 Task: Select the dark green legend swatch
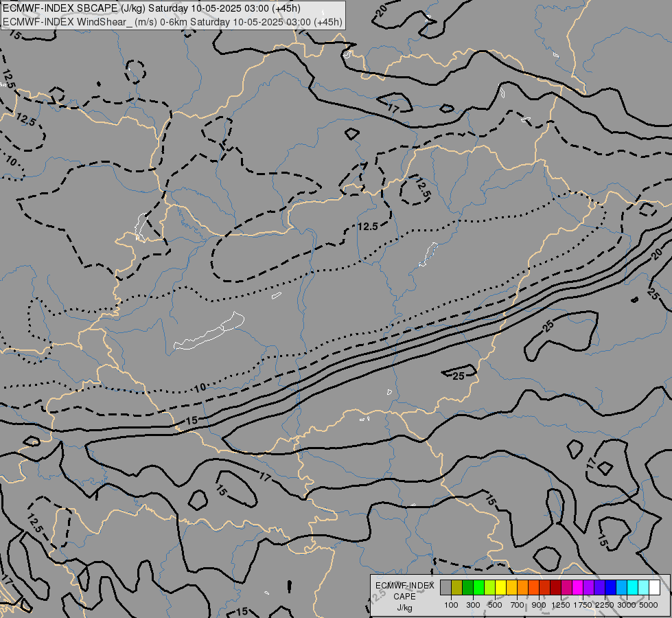pyautogui.click(x=467, y=587)
